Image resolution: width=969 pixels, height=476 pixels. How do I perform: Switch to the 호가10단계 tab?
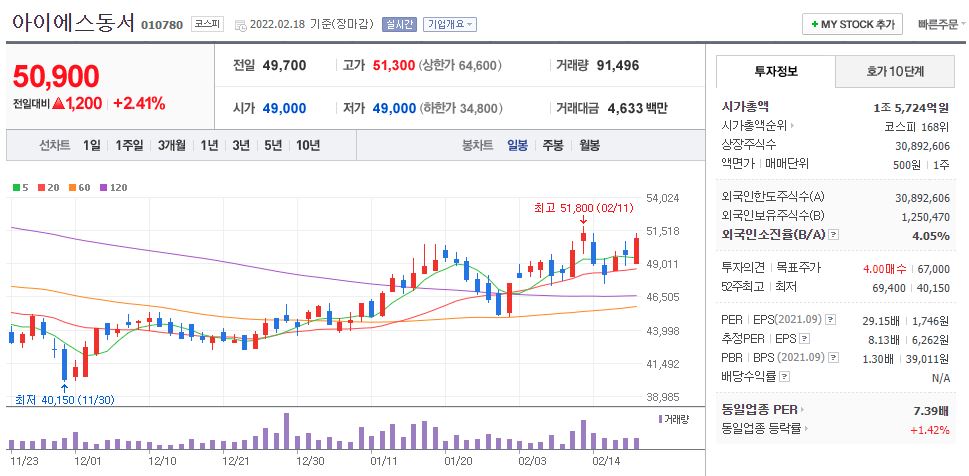(x=894, y=72)
